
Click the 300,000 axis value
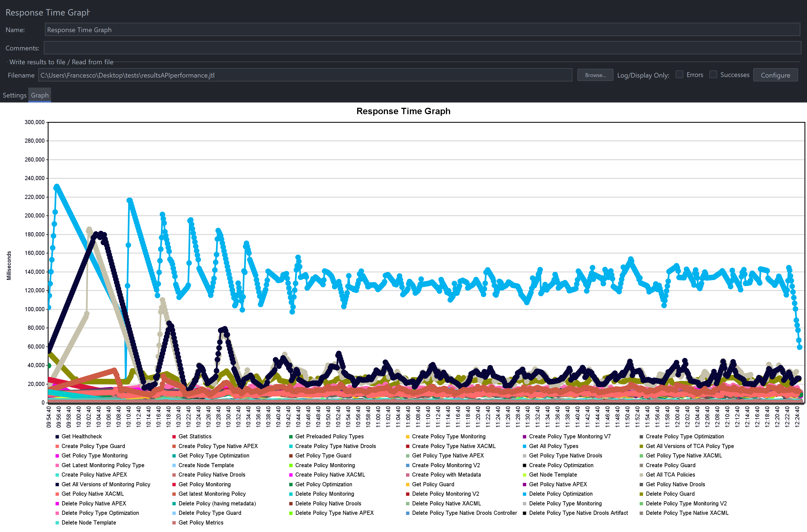point(35,122)
